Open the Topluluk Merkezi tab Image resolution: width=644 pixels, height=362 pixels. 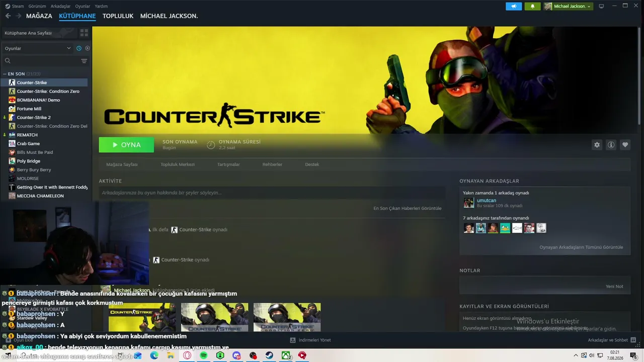click(x=178, y=164)
